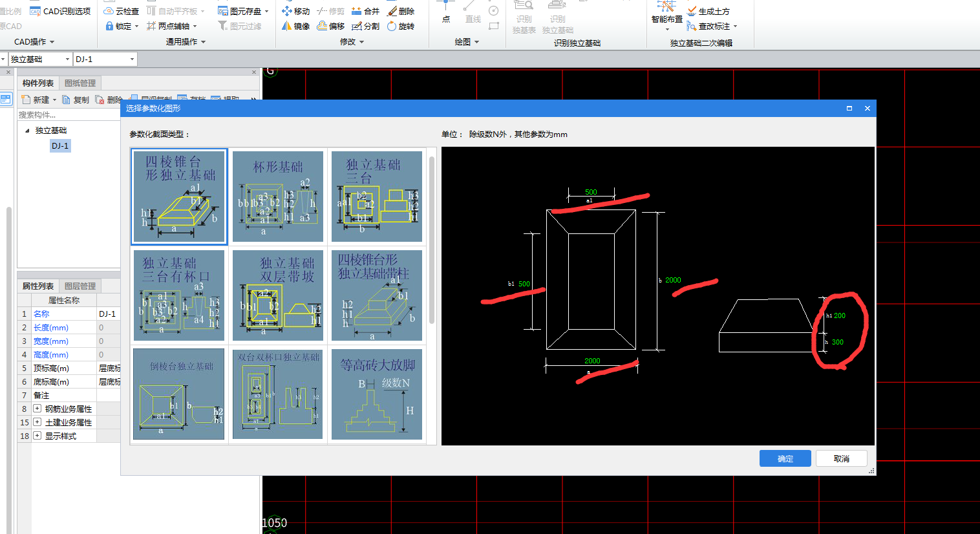Select the 点 point drawing tool
Image resolution: width=980 pixels, height=534 pixels.
[x=446, y=12]
